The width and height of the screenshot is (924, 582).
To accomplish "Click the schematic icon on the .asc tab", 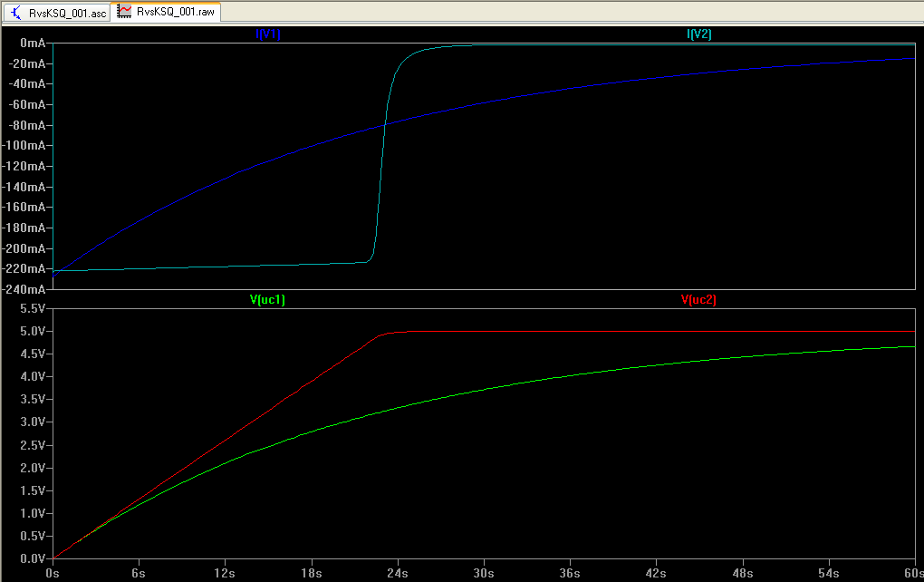I will 16,13.
